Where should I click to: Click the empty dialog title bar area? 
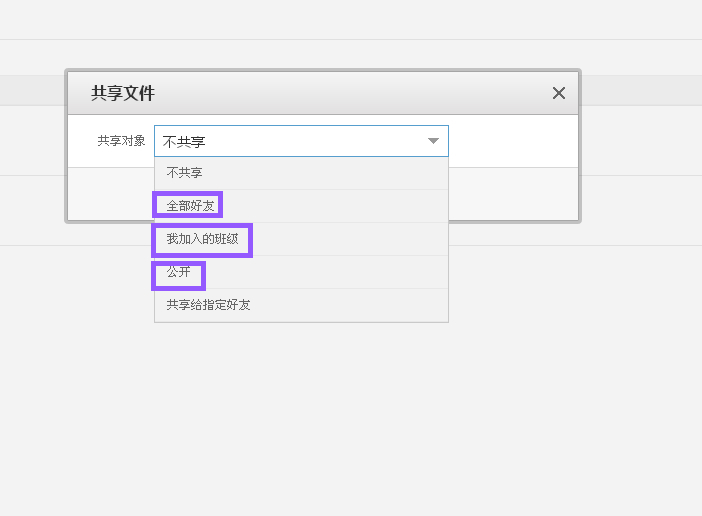pos(350,93)
